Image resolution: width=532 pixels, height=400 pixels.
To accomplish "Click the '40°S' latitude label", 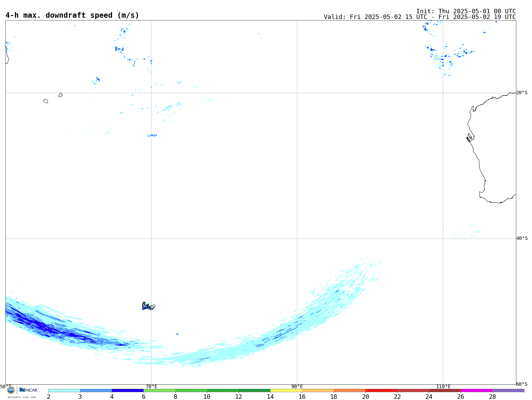I will 522,238.
